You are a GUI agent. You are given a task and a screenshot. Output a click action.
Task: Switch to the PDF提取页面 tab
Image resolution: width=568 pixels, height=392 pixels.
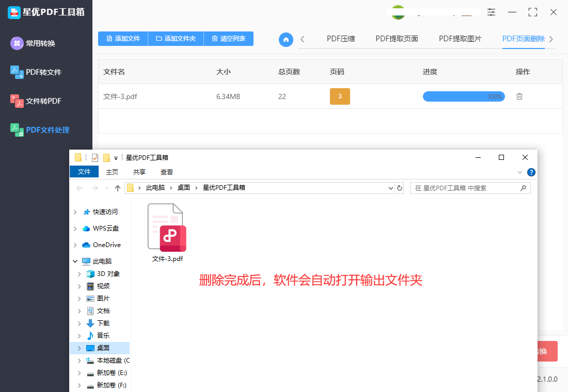click(x=397, y=39)
